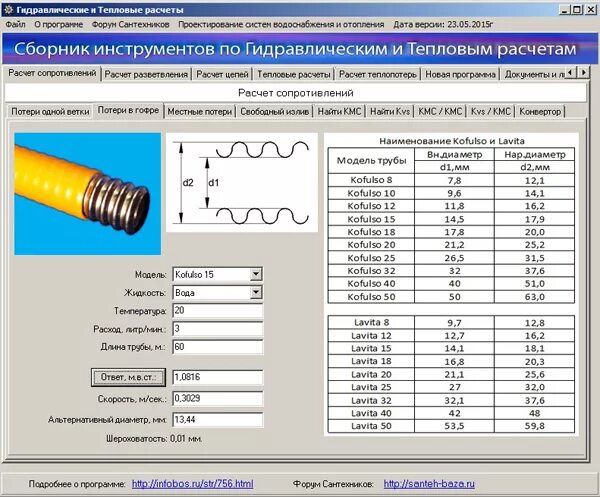Image resolution: width=600 pixels, height=497 pixels.
Task: Click the Температура input field
Action: click(217, 311)
